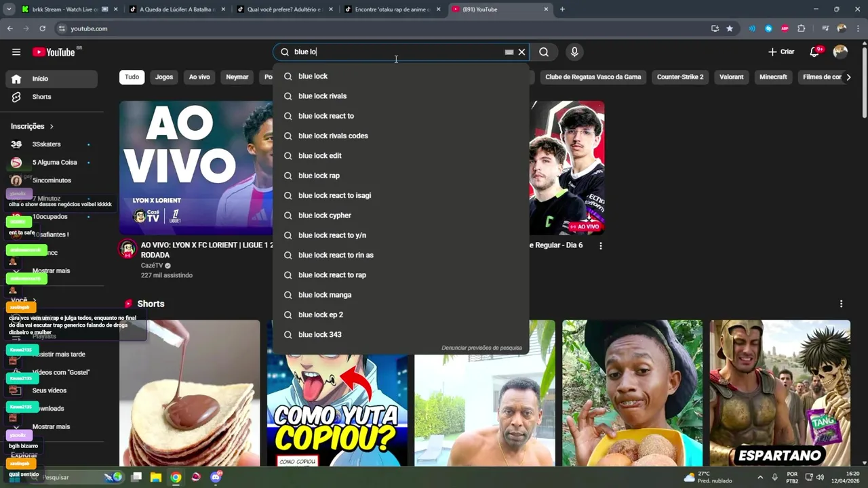Choose the "blue lock react to" suggestion
Viewport: 868px width, 488px height.
pos(400,116)
